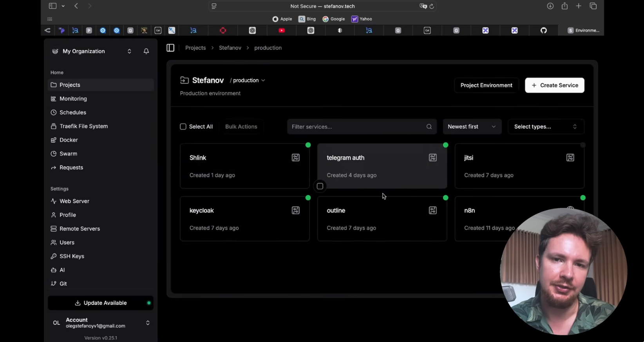Open the Newest first sort dropdown
644x342 pixels.
(472, 127)
